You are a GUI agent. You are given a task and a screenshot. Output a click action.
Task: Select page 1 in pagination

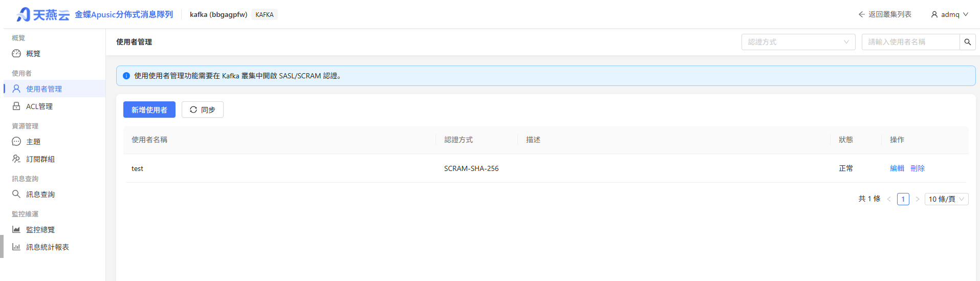coord(903,199)
